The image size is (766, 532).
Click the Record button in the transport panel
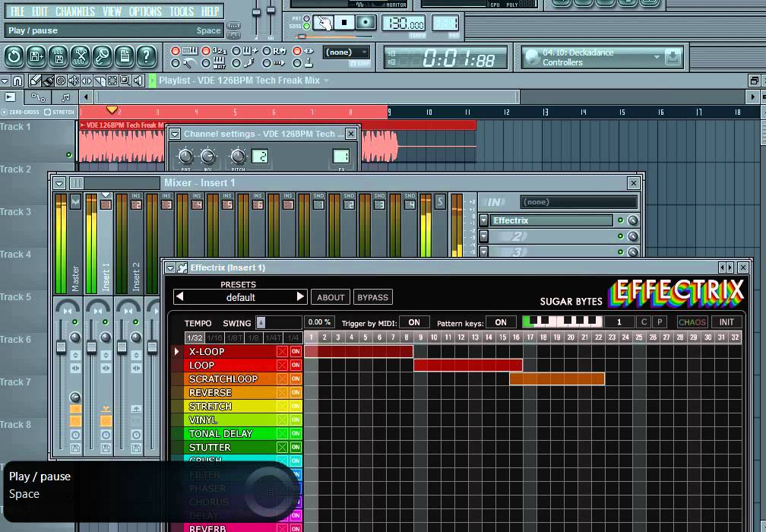point(366,23)
